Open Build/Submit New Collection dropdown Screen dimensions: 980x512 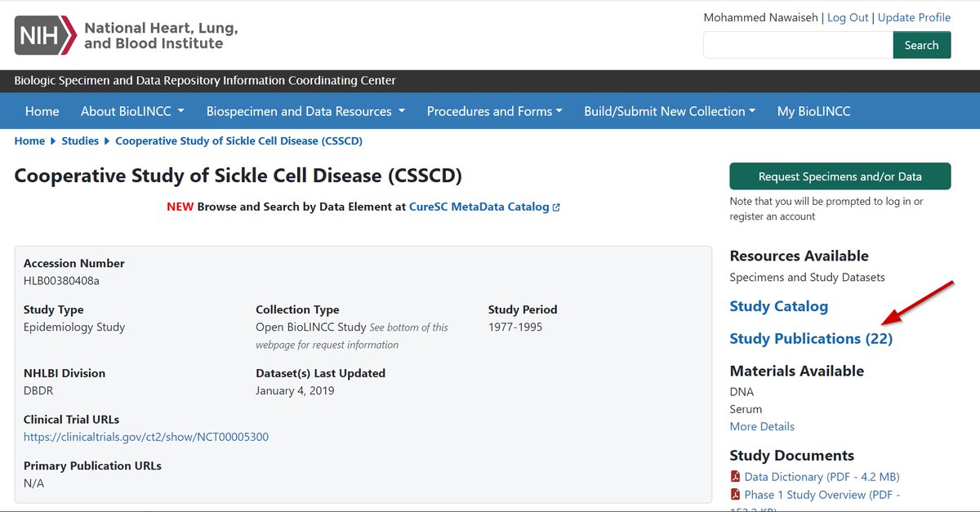coord(669,111)
